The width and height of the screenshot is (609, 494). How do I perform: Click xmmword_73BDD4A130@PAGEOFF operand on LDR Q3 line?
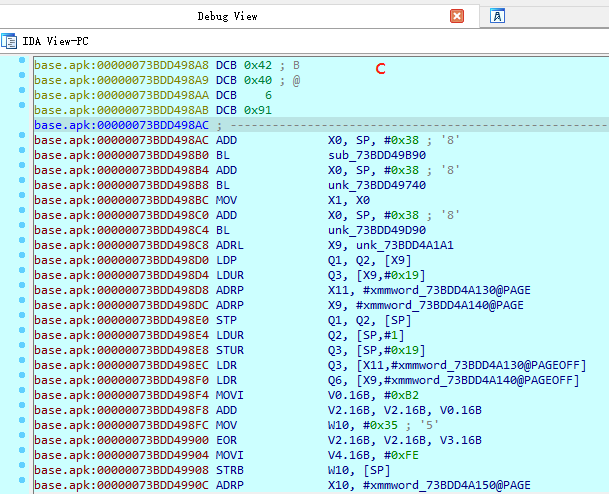tap(485, 365)
